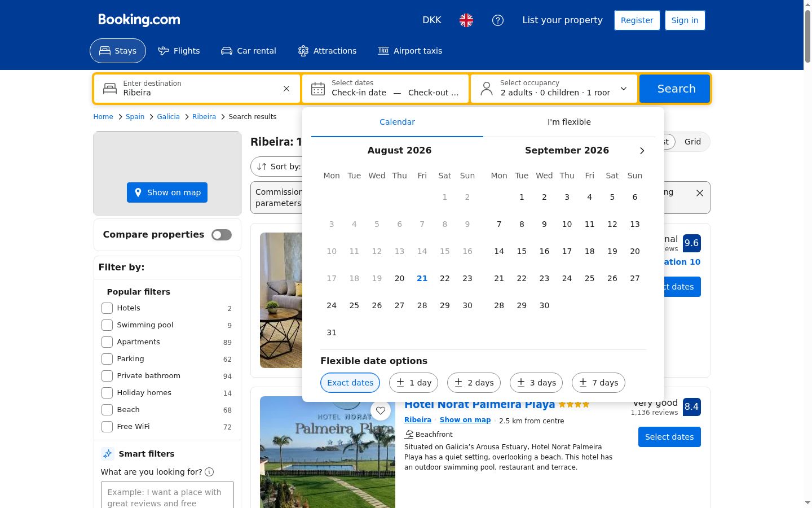
Task: Open Hotel Norat Palmeira Playa photo
Action: pyautogui.click(x=328, y=452)
